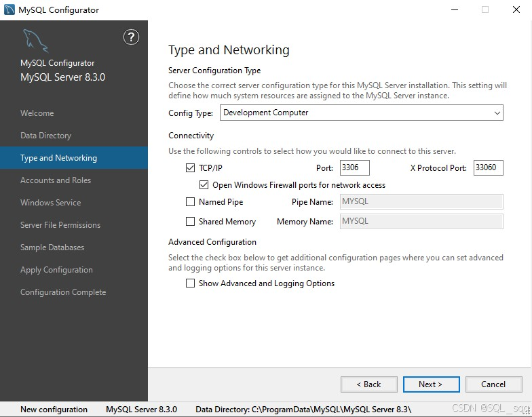Click the Connectivity section heading
The height and width of the screenshot is (417, 532).
coord(191,136)
